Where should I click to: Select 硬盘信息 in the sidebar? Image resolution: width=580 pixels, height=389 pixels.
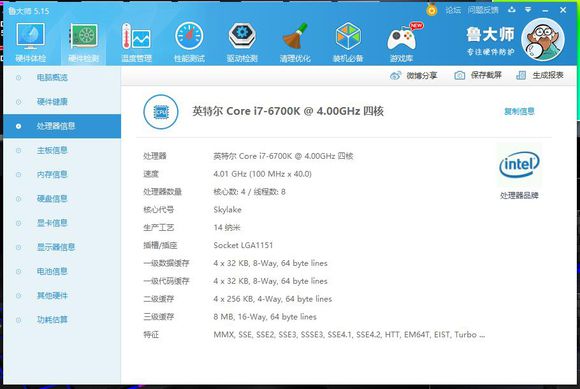(x=62, y=199)
